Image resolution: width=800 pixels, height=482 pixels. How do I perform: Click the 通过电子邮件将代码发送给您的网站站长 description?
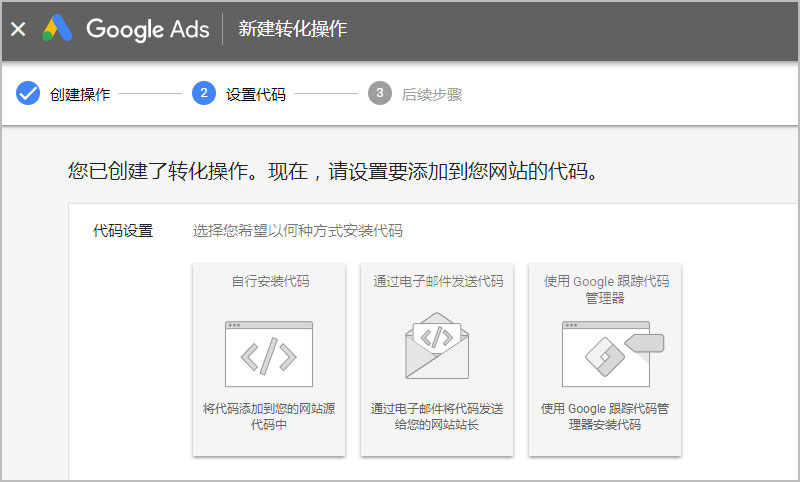tap(437, 416)
